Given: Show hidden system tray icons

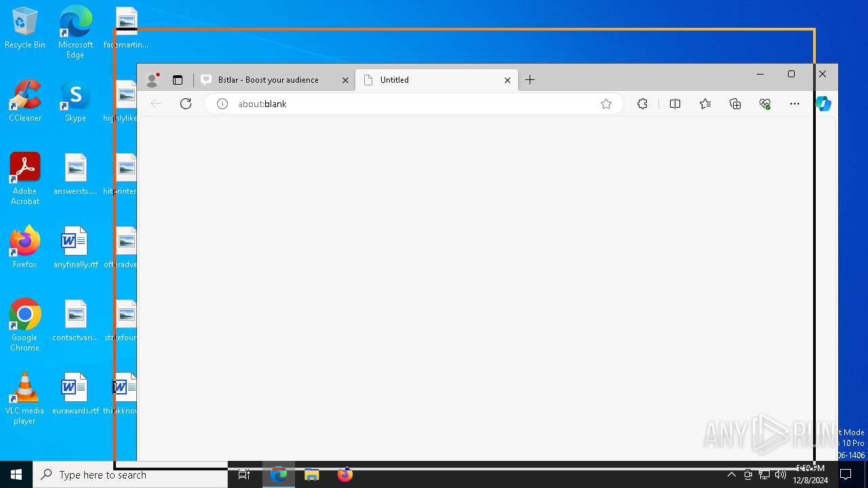Looking at the screenshot, I should click(731, 474).
